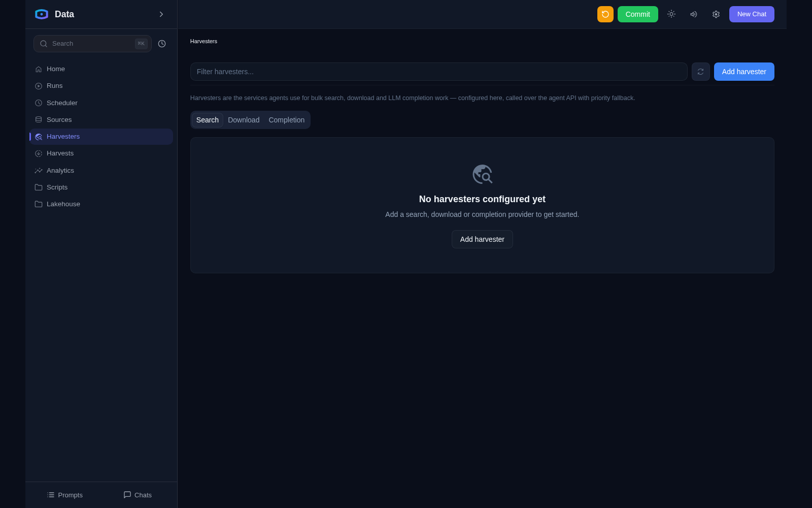Viewport: 812px width, 508px height.
Task: Open Chats at the sidebar bottom
Action: click(138, 495)
